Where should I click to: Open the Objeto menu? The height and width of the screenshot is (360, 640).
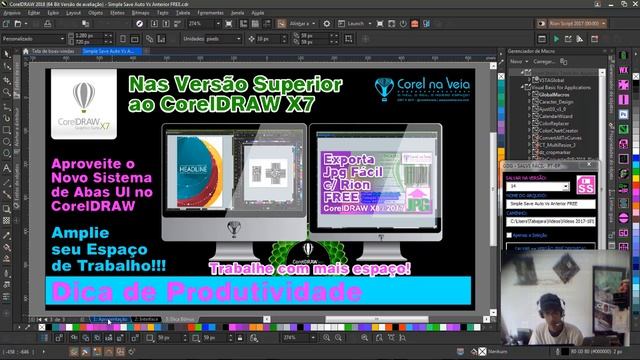click(x=96, y=13)
